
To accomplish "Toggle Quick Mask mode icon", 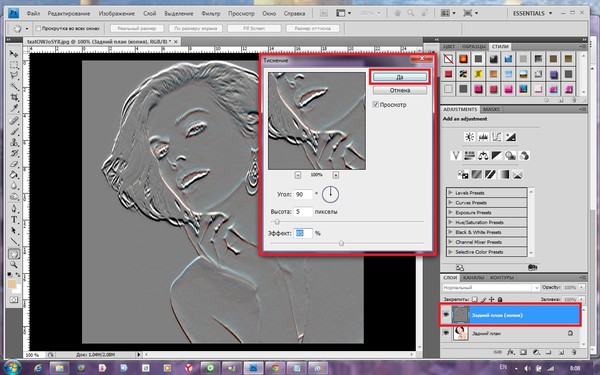I will [14, 300].
